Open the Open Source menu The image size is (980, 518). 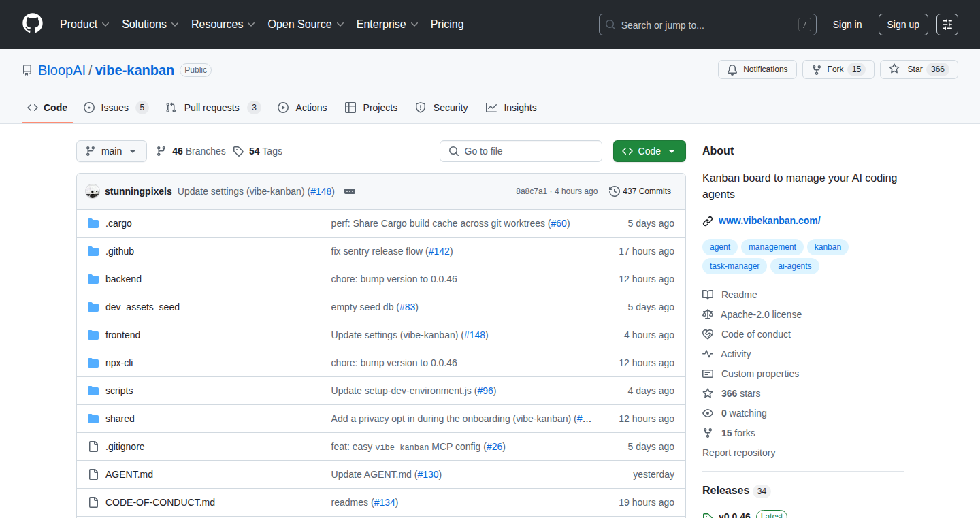[x=306, y=24]
